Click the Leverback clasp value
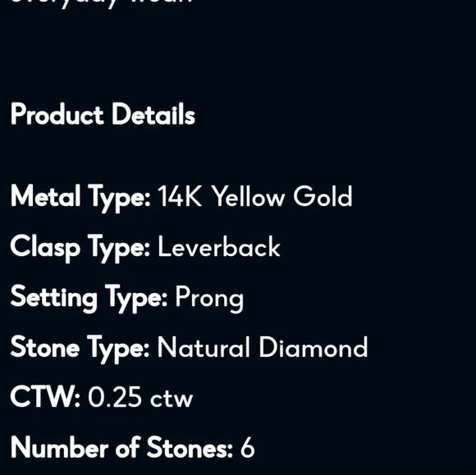 (219, 247)
